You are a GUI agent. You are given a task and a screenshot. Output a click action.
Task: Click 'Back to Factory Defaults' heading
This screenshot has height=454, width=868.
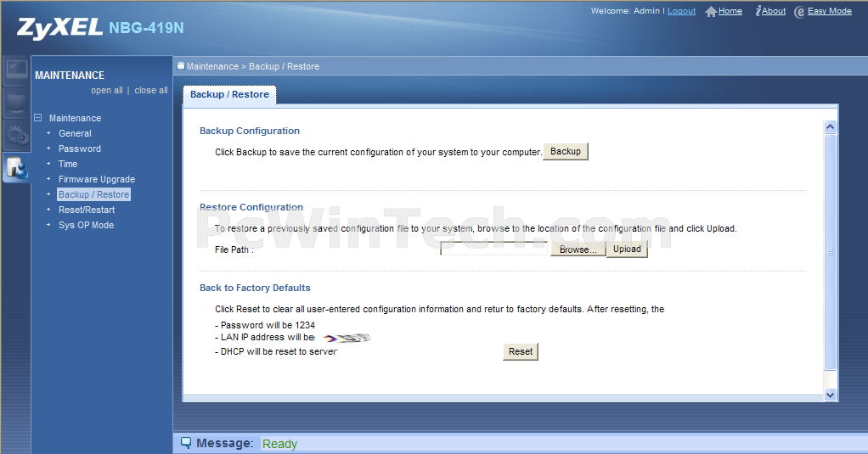255,289
